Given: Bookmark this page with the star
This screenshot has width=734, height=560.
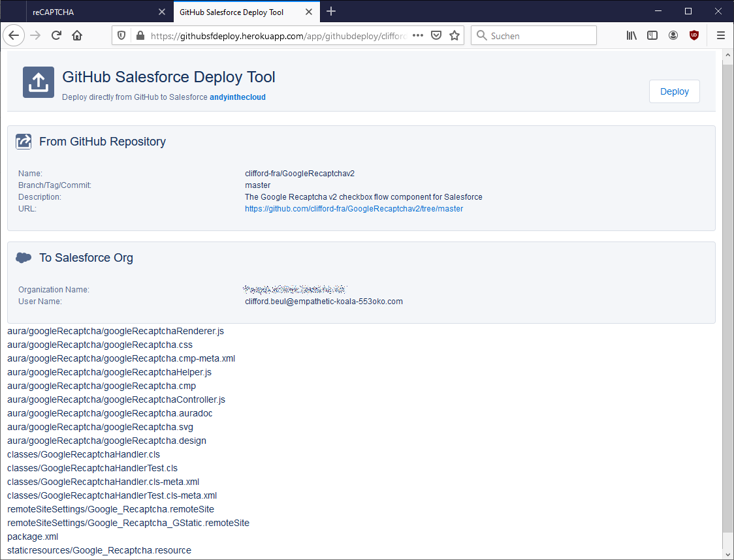Looking at the screenshot, I should (455, 35).
